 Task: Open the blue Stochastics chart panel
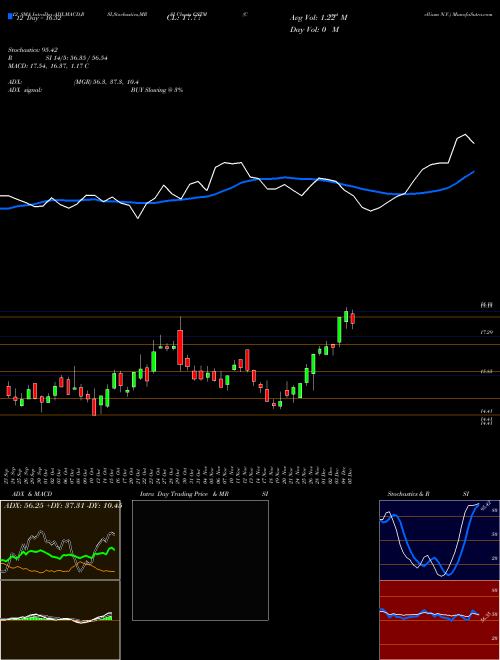point(439,540)
